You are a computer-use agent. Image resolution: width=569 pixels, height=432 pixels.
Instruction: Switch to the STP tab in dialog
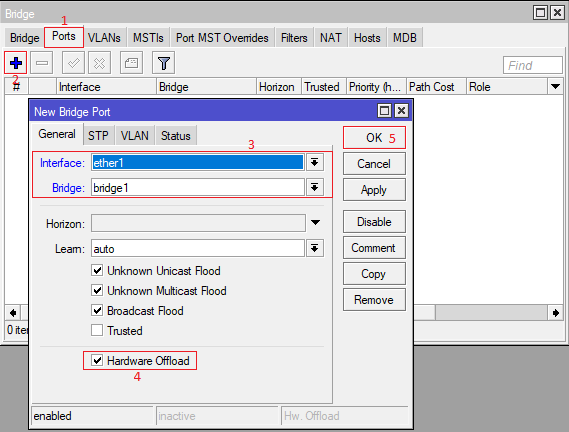point(98,136)
